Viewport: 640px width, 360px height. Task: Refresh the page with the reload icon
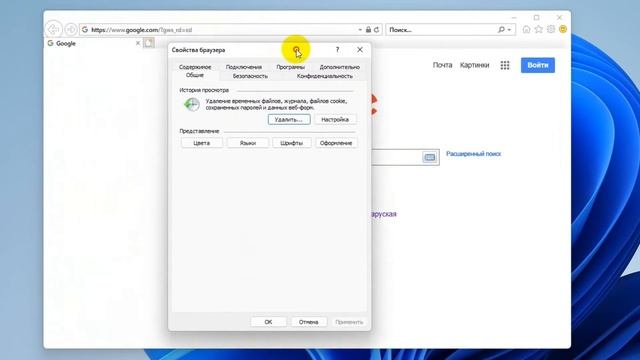point(376,30)
